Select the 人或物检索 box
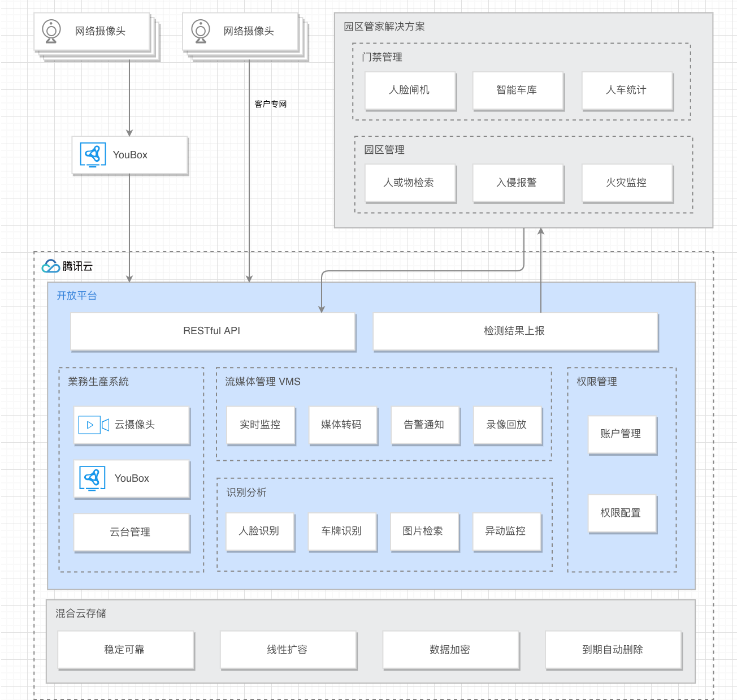 410,183
